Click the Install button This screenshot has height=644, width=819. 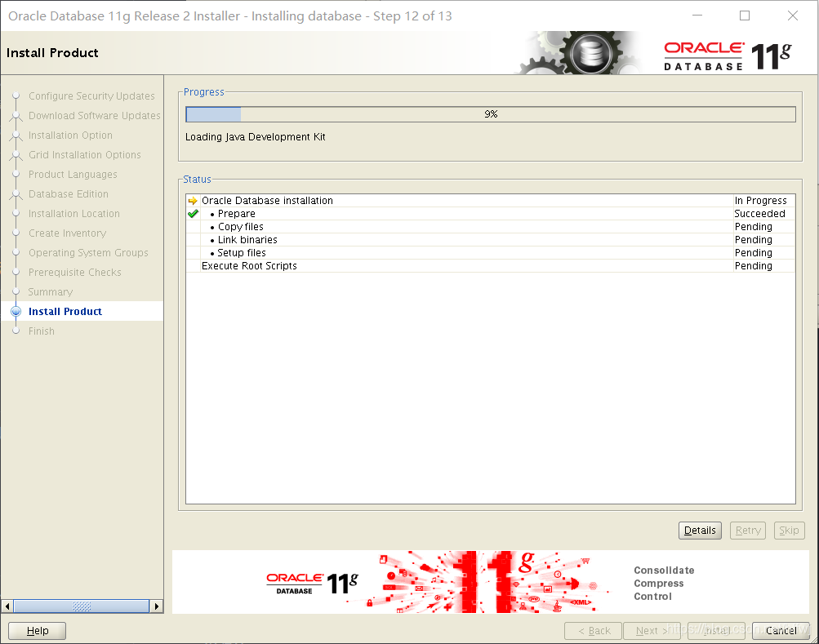tap(717, 630)
